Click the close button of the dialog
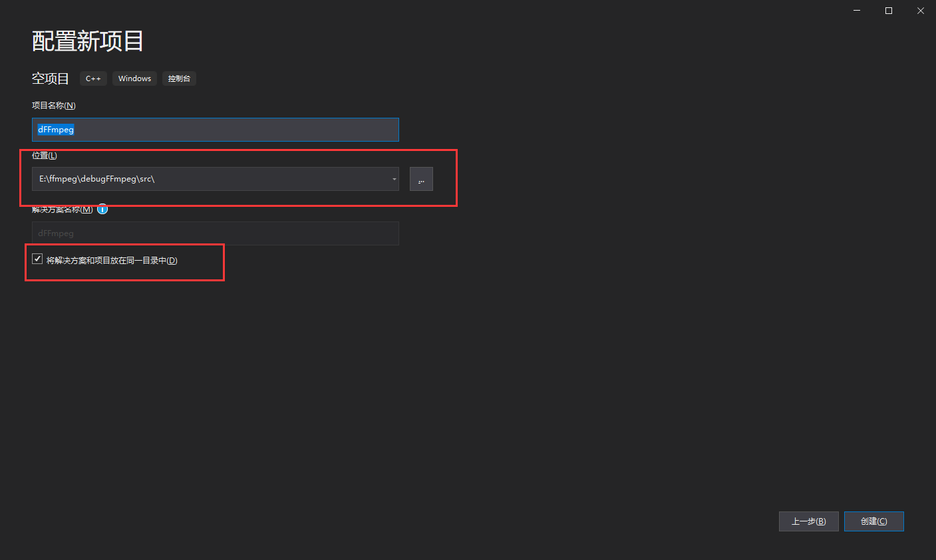Viewport: 936px width, 560px height. click(x=920, y=11)
